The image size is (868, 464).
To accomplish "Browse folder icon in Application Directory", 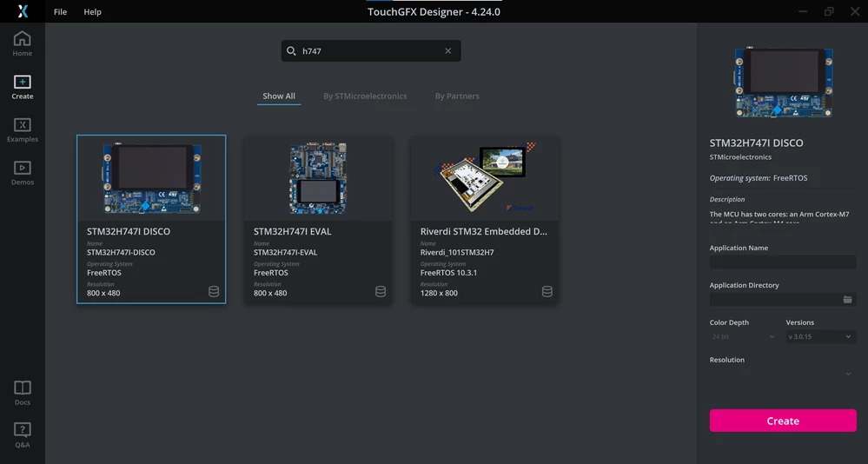I will click(847, 300).
